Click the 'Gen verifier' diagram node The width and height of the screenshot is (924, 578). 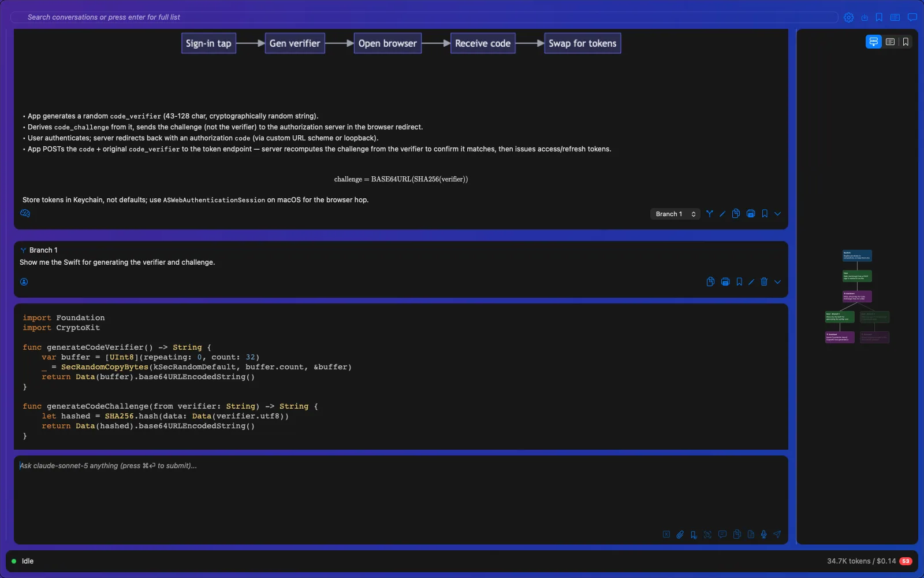(295, 43)
